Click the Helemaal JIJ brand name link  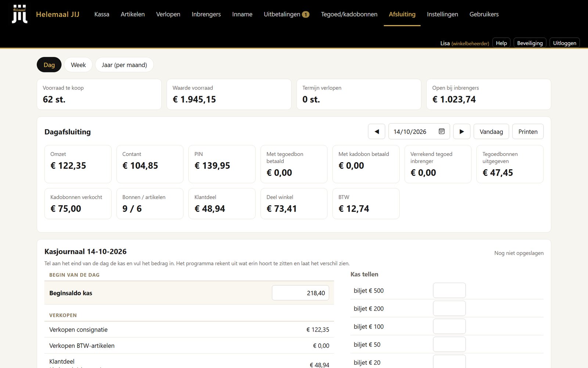[58, 14]
